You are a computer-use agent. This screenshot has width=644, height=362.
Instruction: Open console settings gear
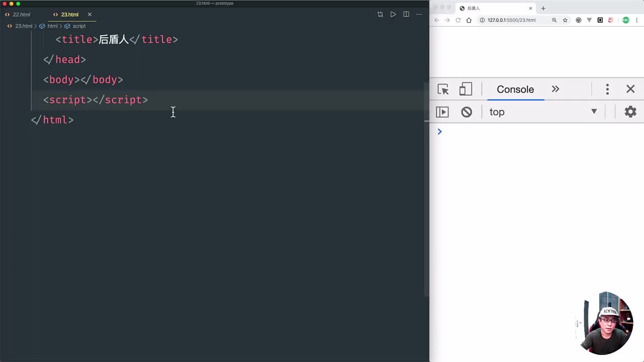(630, 112)
